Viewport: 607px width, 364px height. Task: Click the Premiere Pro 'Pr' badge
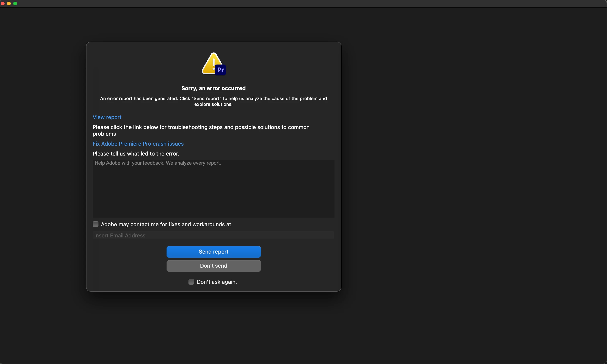220,70
